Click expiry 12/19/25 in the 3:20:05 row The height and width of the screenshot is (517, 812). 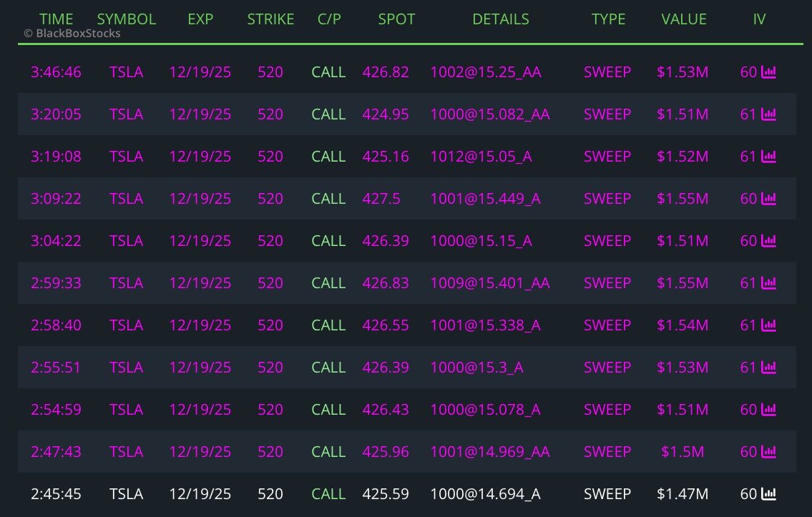(x=200, y=114)
